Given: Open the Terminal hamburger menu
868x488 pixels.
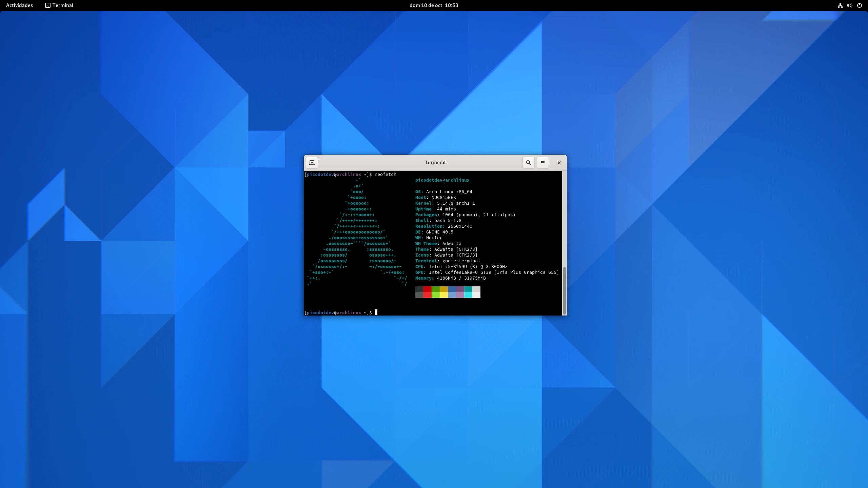Looking at the screenshot, I should point(542,163).
